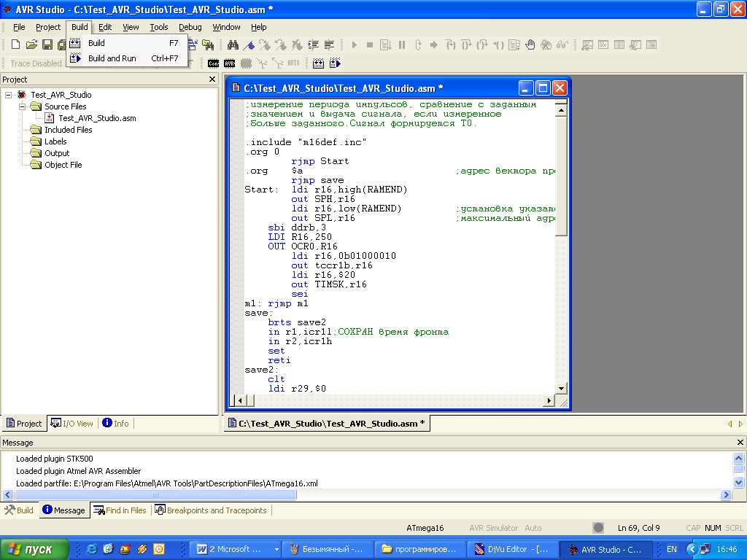Click the Quickwatch glasses icon
This screenshot has height=560, width=747.
[562, 44]
